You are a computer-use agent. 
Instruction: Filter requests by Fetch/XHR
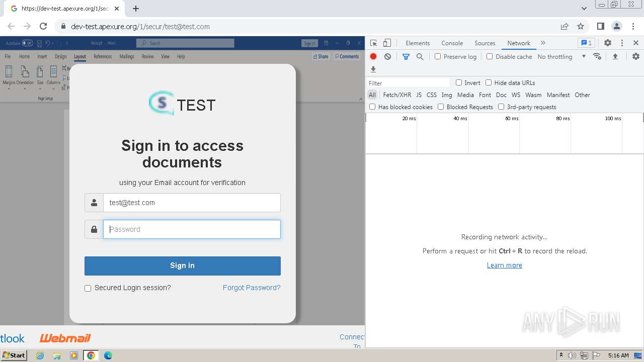click(x=397, y=95)
